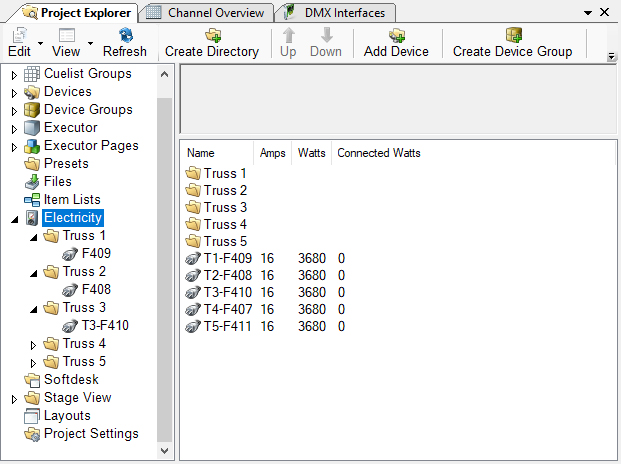Sort list by Amps column header
The width and height of the screenshot is (621, 464).
[273, 154]
